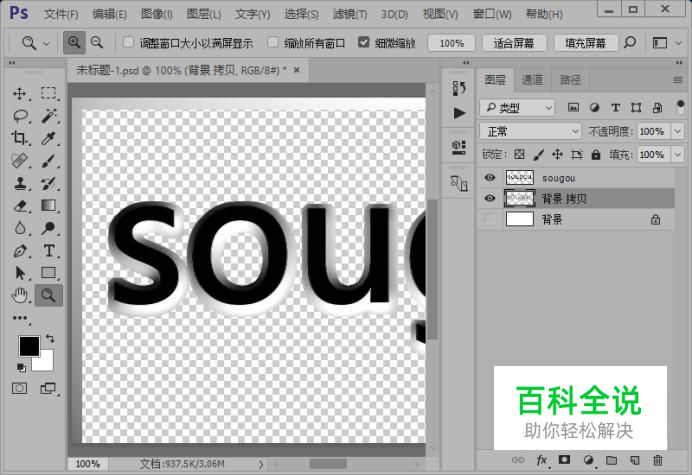Open the 图像(I) menu
The height and width of the screenshot is (475, 692).
click(157, 14)
